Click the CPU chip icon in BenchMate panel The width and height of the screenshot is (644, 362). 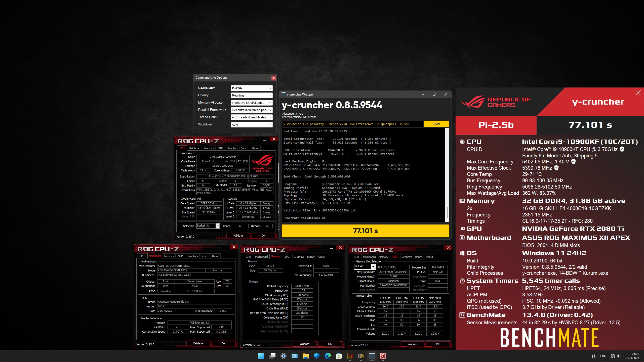[x=462, y=142]
